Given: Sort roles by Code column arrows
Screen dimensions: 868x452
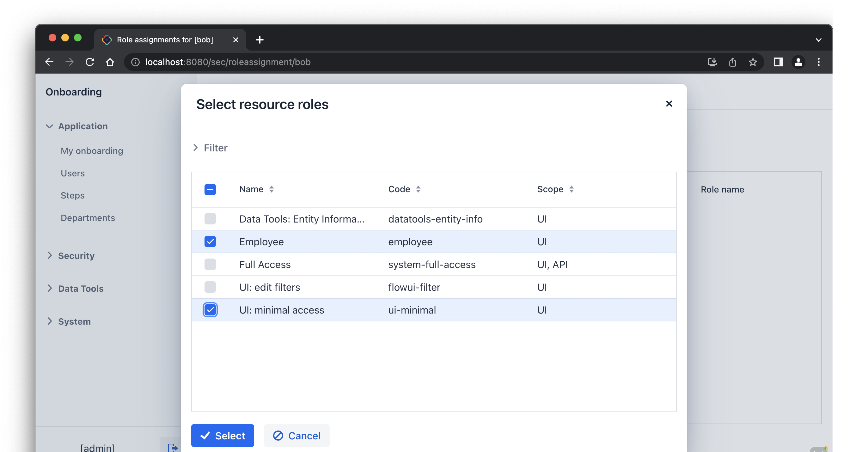Looking at the screenshot, I should point(418,189).
